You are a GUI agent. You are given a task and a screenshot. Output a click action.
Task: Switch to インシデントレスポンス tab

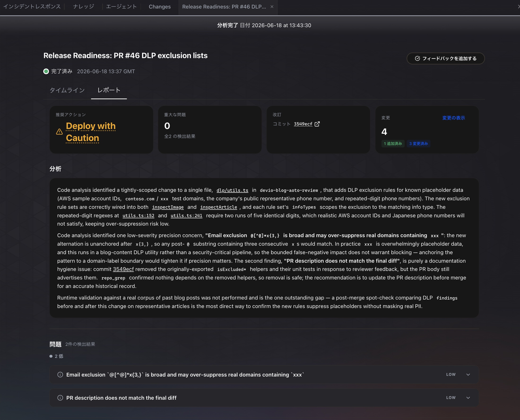(x=32, y=7)
